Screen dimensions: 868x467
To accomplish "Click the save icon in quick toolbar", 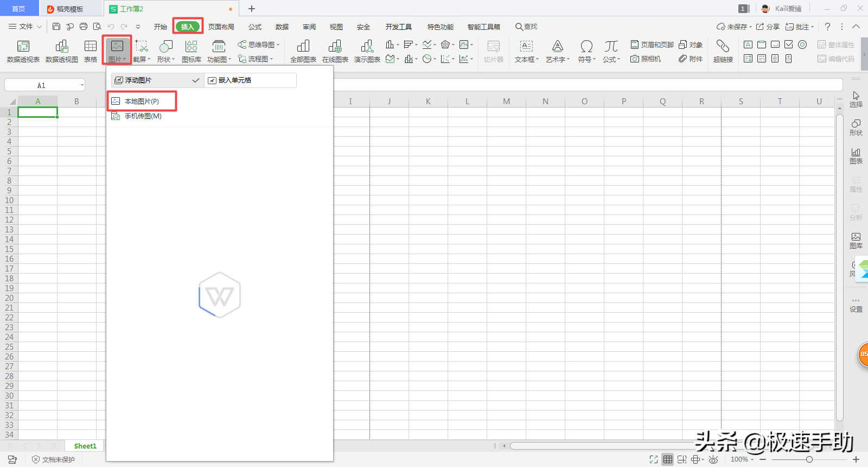I will click(56, 27).
